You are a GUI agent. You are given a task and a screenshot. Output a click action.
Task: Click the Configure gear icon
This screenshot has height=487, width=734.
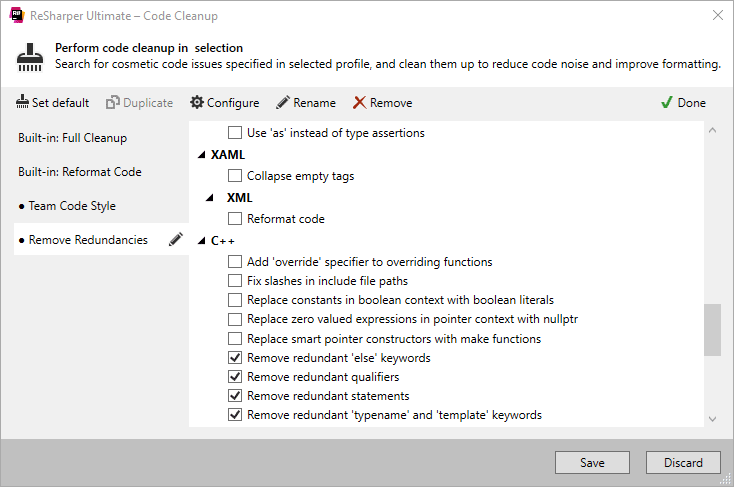(x=197, y=102)
